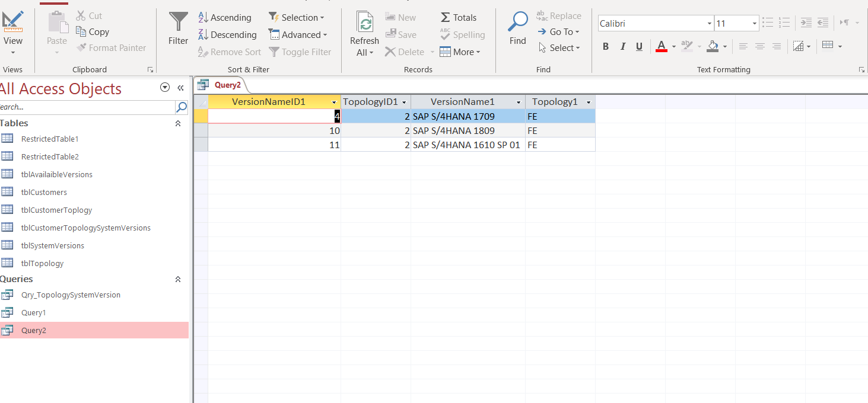Open the Calibri font name combo box
Screen dimensions: 868x403
[x=656, y=24]
